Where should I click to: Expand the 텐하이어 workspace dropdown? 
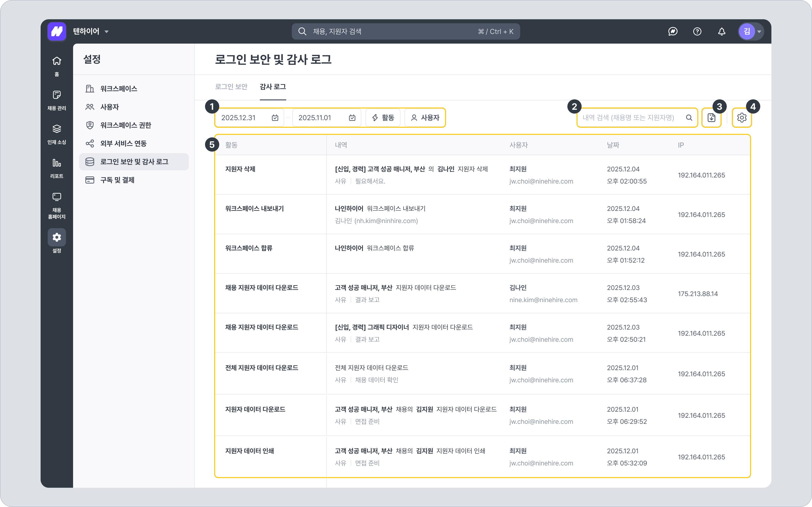(91, 31)
